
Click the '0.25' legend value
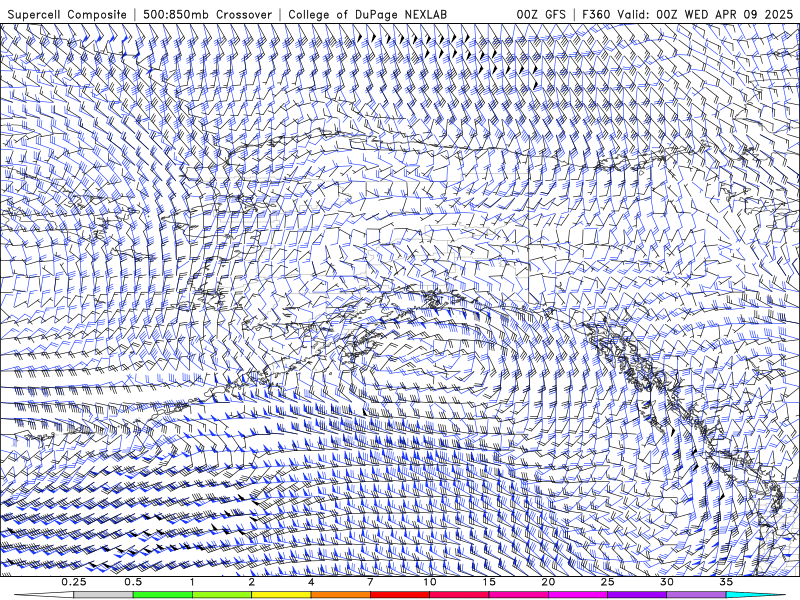74,582
